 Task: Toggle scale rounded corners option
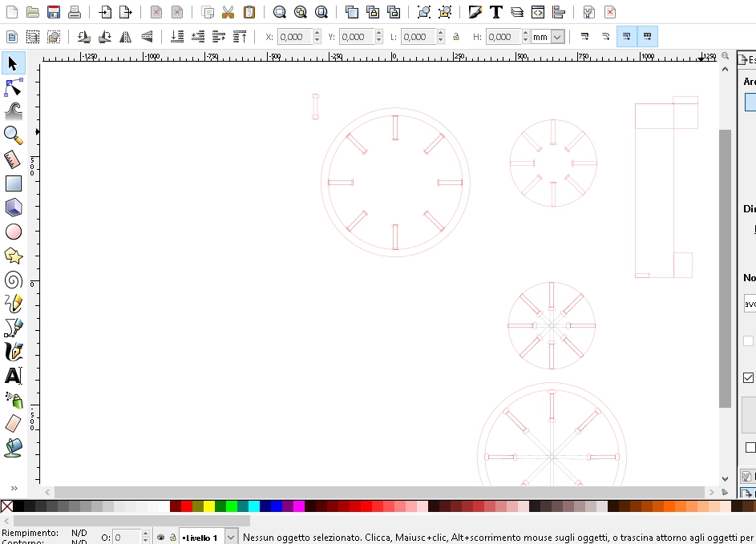pos(605,37)
